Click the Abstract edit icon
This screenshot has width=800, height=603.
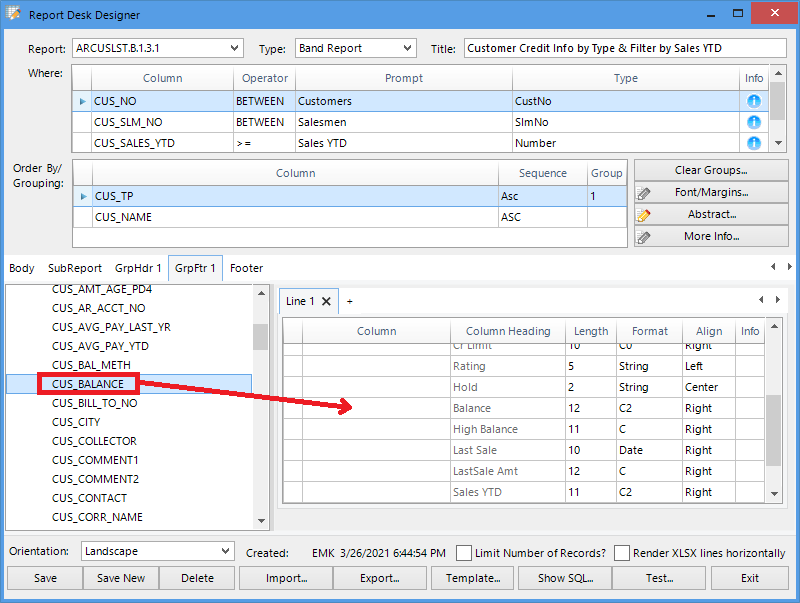pos(645,214)
